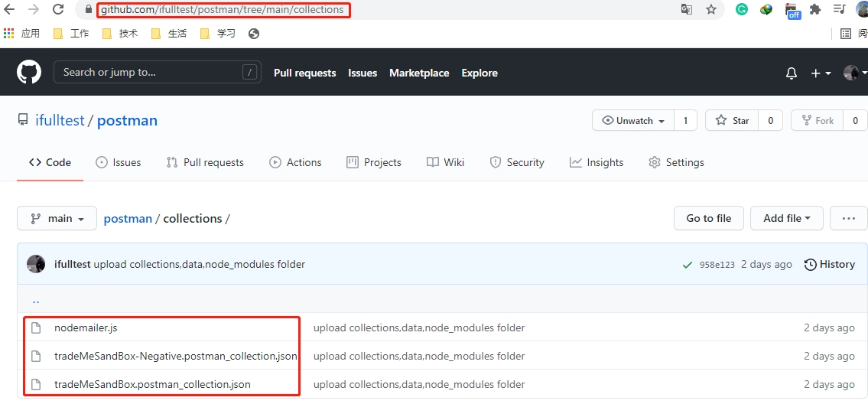Open the user avatar menu
868x404 pixels.
tap(855, 73)
